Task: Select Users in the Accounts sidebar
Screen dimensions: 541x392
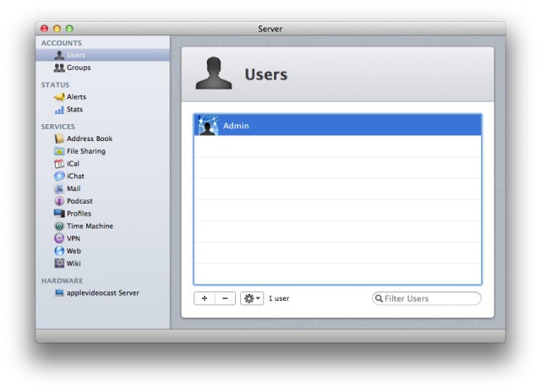Action: pos(102,55)
